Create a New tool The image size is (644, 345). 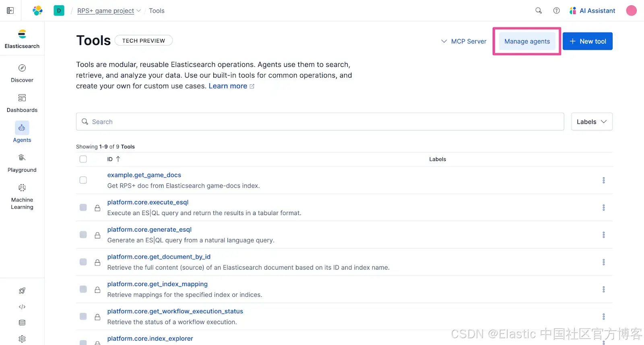[x=588, y=41]
